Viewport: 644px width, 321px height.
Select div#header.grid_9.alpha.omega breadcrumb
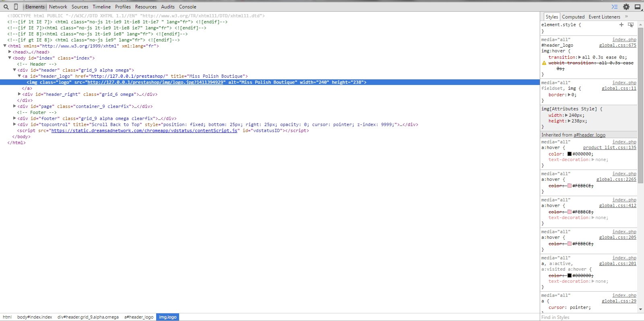[88, 317]
